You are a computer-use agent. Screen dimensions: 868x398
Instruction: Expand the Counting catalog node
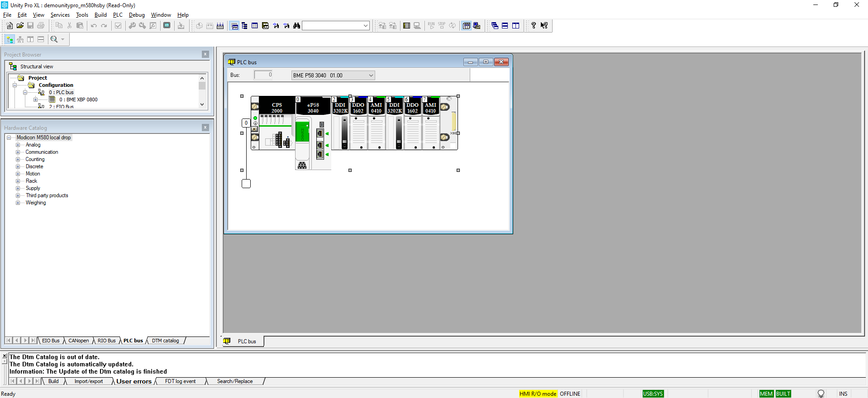(x=18, y=159)
